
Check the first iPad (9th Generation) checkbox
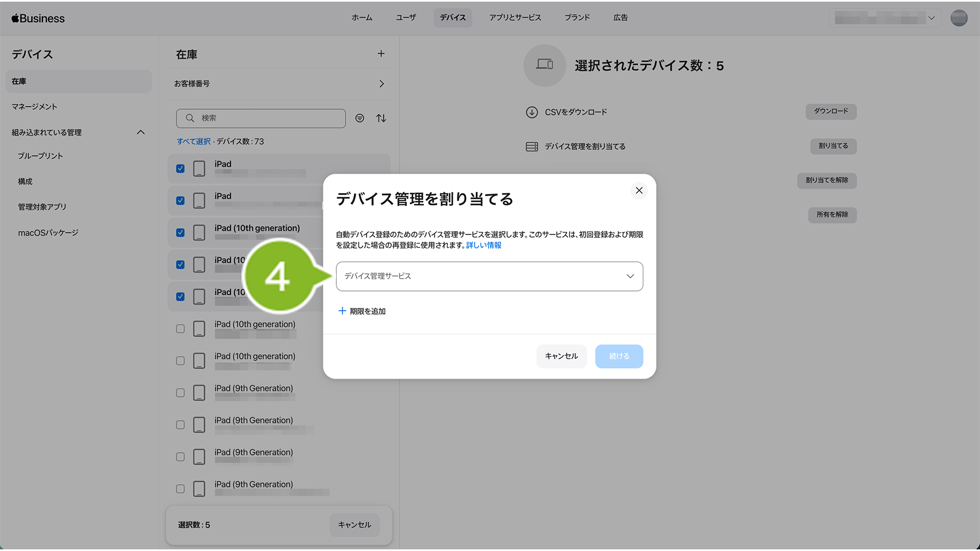[180, 393]
